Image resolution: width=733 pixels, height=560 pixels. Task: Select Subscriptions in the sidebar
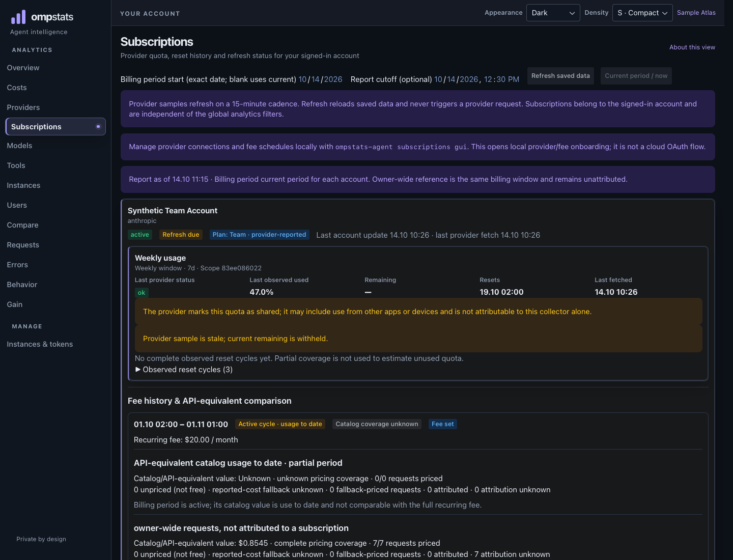click(55, 127)
